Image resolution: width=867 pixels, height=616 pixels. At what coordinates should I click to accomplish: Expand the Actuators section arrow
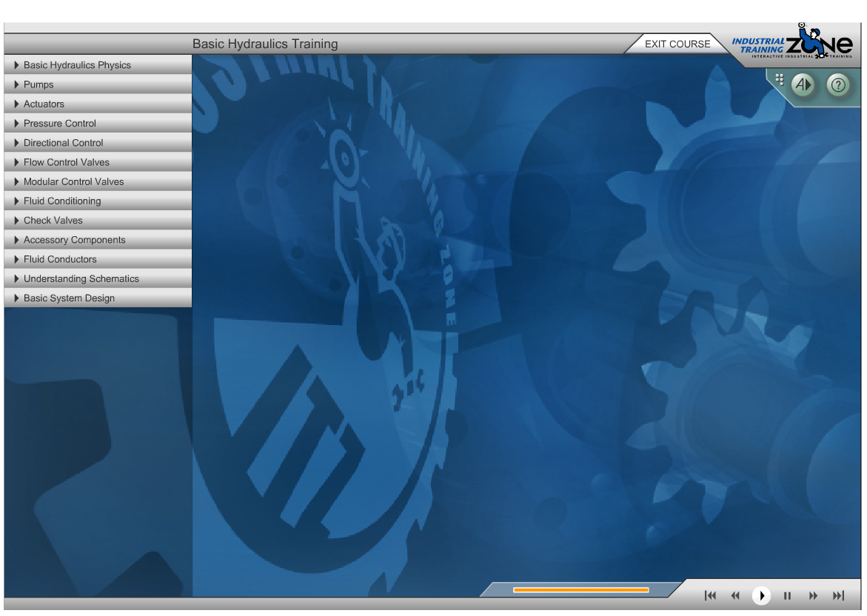(x=16, y=104)
